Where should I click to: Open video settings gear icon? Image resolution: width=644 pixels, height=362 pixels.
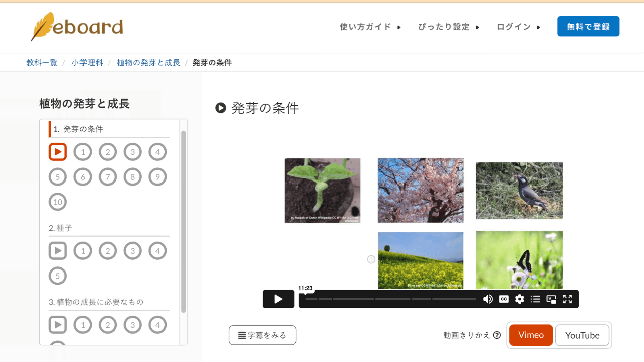(x=520, y=299)
